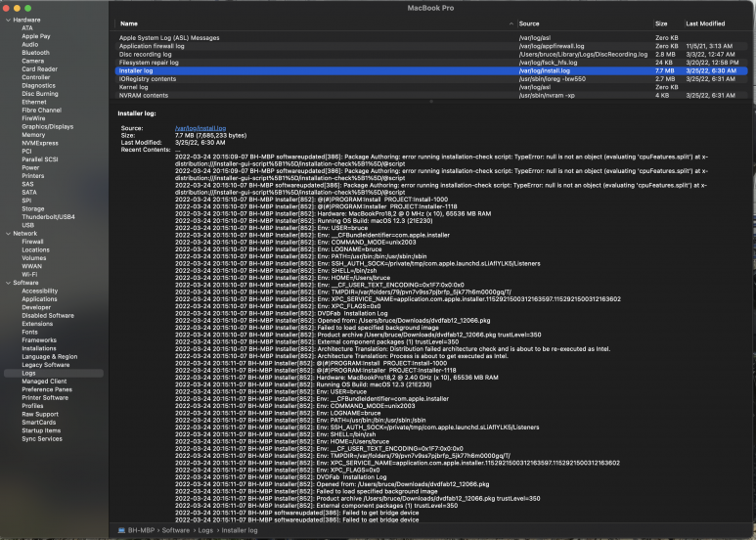Collapse the Software section chevron

7,283
